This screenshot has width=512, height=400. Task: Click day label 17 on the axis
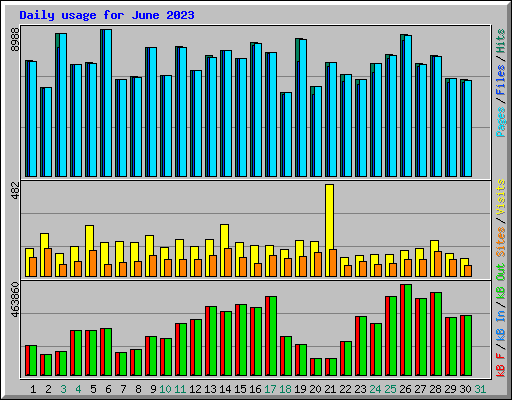[x=270, y=389]
